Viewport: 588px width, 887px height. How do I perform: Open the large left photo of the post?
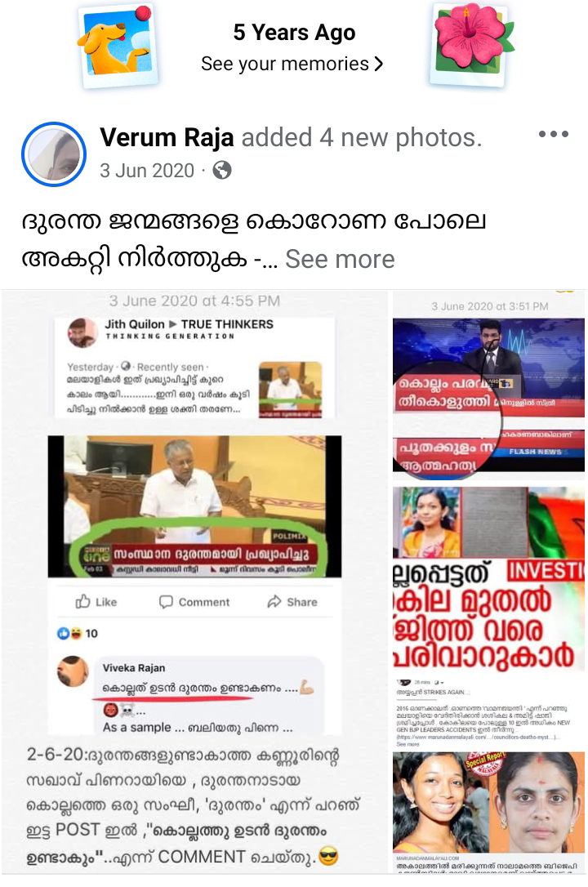pyautogui.click(x=196, y=582)
